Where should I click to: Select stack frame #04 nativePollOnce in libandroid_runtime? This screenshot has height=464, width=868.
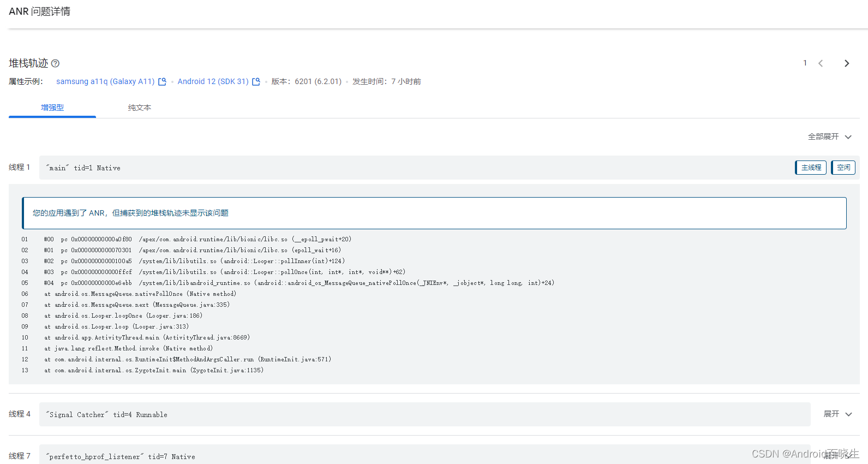pyautogui.click(x=299, y=283)
